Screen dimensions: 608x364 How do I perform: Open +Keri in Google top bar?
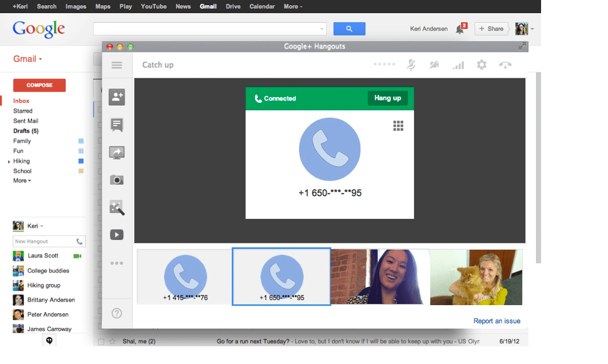tap(20, 7)
